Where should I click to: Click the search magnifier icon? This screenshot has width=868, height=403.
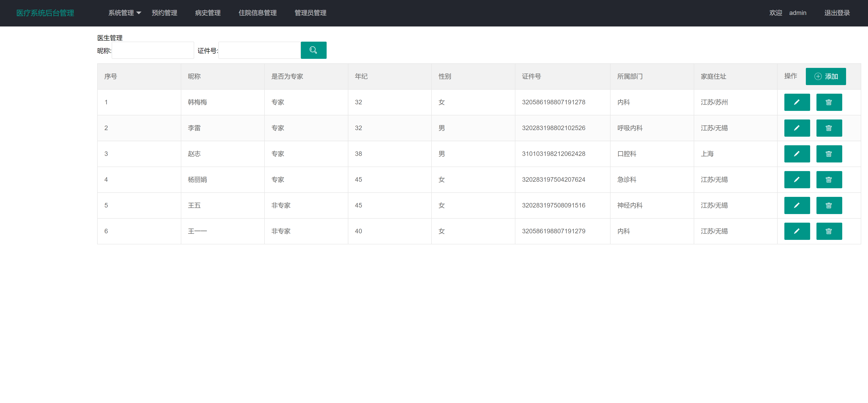[x=313, y=50]
